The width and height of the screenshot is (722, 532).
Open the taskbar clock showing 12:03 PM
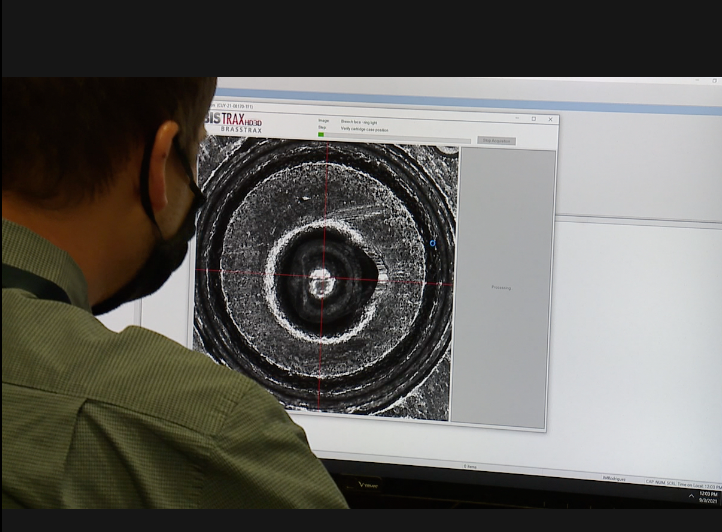710,493
